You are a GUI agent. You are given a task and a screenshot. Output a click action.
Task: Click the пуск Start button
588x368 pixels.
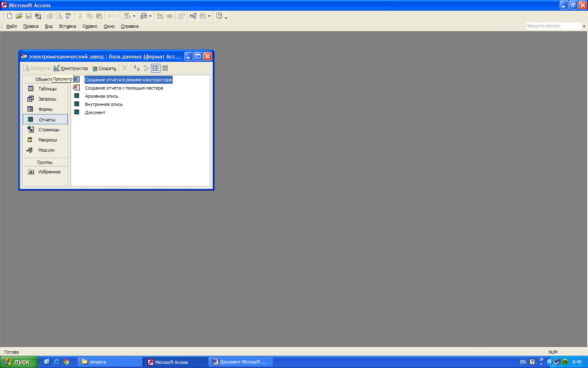19,362
